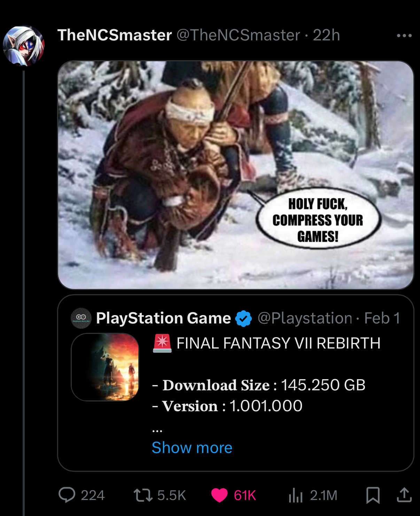The image size is (420, 516).
Task: Tap the share upload arrow icon
Action: (x=404, y=495)
